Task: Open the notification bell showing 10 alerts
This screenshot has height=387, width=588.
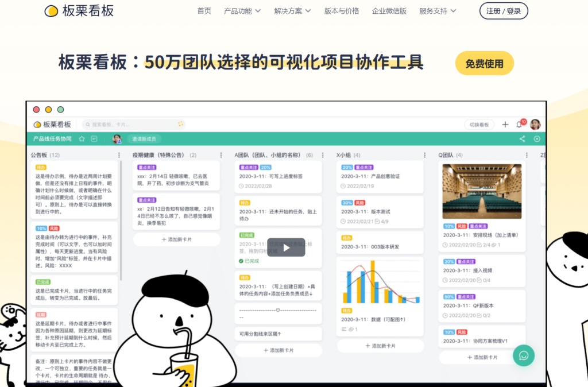Action: coord(518,124)
